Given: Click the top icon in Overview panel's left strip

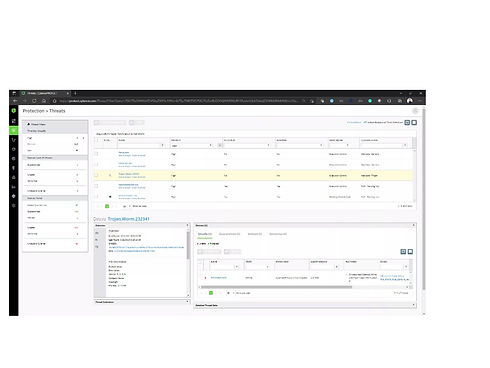Looking at the screenshot, I should 97,233.
